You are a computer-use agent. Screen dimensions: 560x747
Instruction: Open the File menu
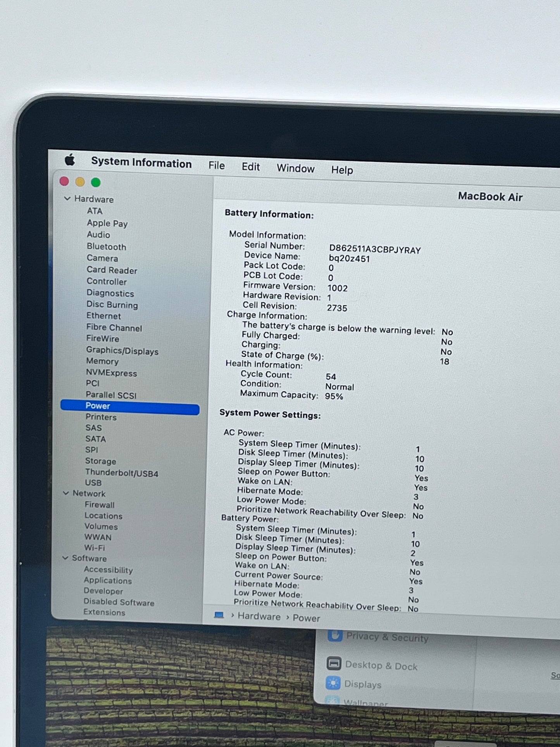(217, 166)
